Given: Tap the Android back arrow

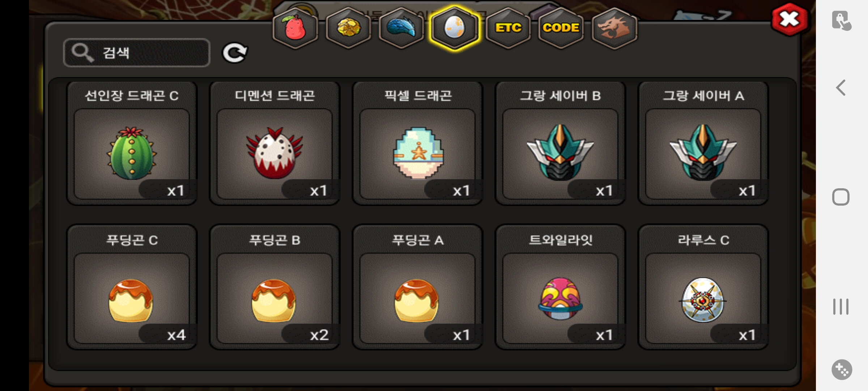Looking at the screenshot, I should pos(841,88).
